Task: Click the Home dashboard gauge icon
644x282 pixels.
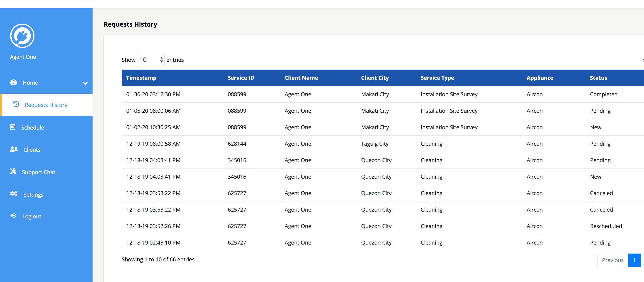Action: point(13,82)
